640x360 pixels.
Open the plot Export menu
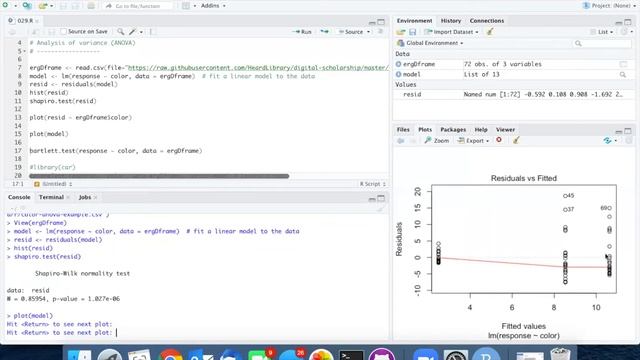[x=473, y=140]
